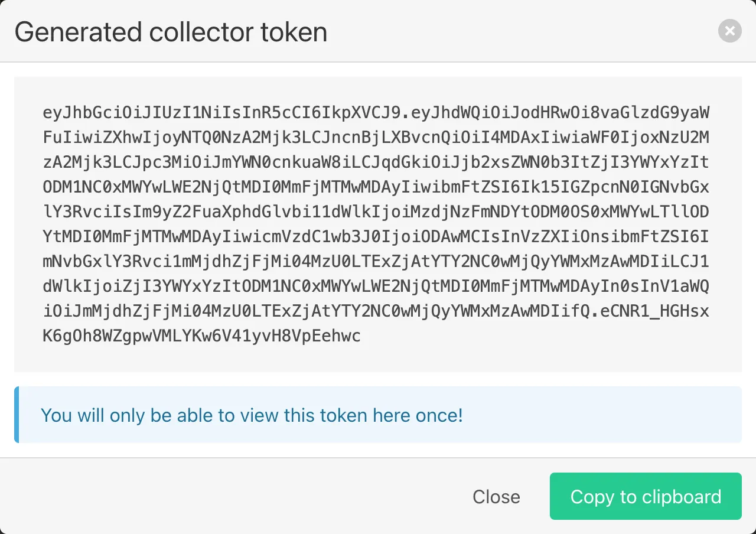Click token line starting with eyJhbGciOiJIUzI1NiIs
The image size is (756, 534).
click(x=376, y=113)
